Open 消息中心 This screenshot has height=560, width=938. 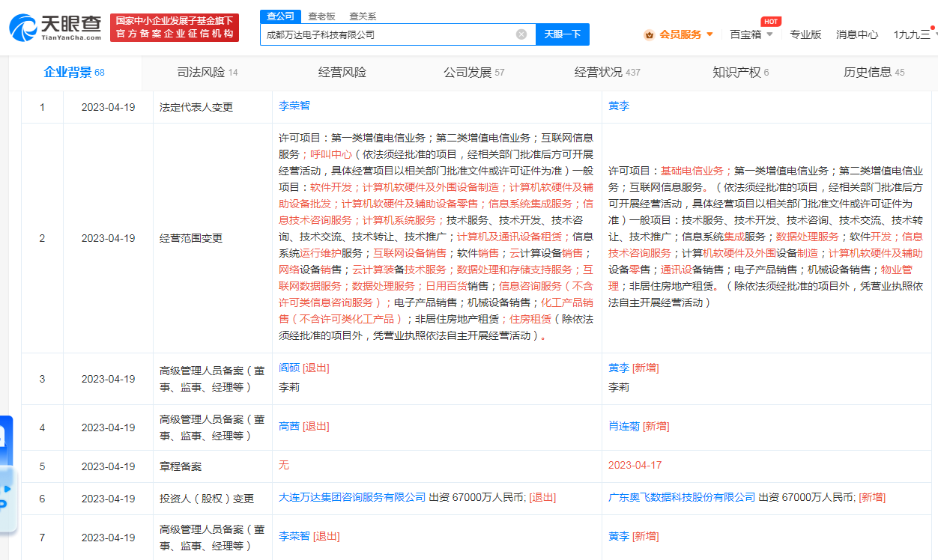click(857, 34)
